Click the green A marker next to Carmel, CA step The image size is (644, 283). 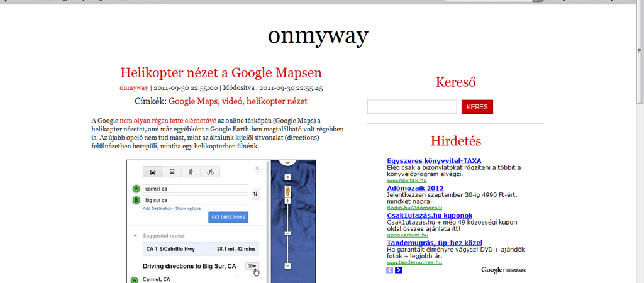pos(135,280)
